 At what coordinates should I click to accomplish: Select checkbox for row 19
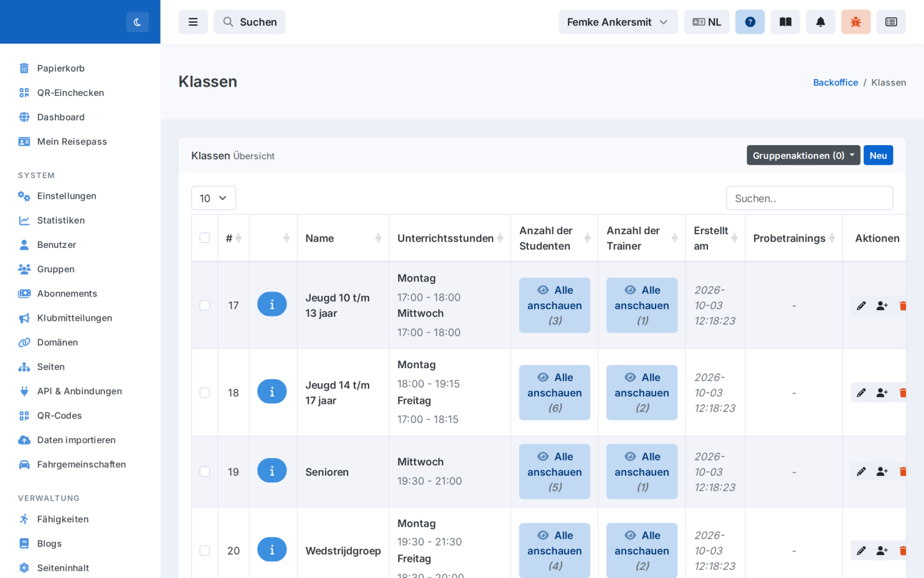[x=204, y=472]
